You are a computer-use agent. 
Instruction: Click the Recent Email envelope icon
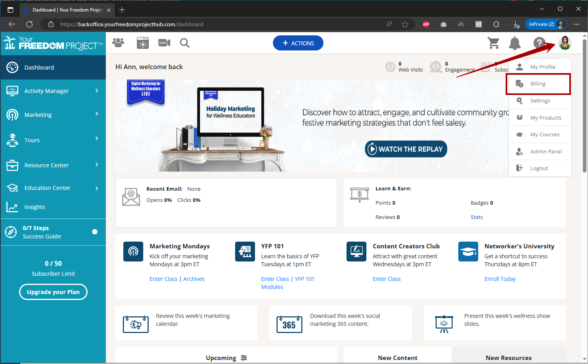[131, 197]
